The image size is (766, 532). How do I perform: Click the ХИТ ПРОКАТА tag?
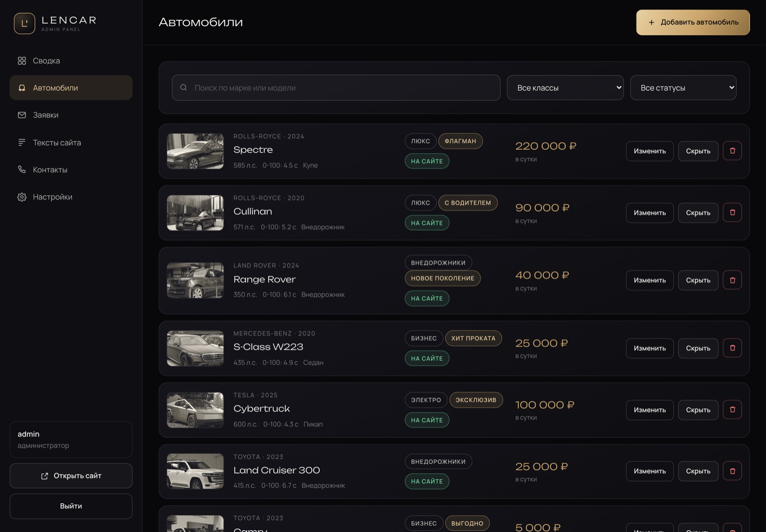[473, 339]
